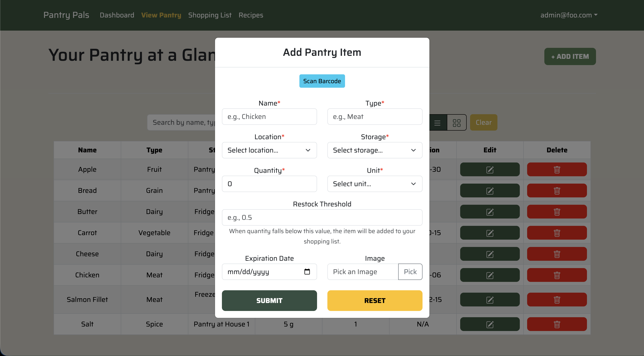Click the yellow Reset button

[375, 300]
